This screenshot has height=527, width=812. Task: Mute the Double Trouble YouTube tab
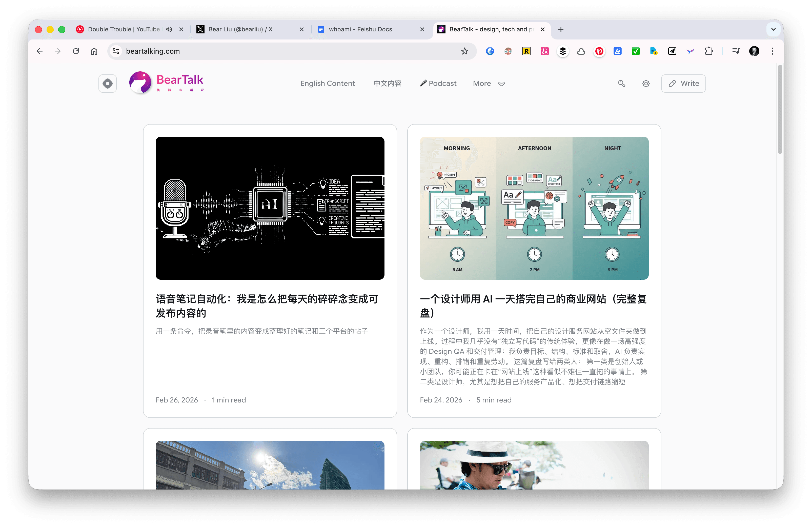169,29
